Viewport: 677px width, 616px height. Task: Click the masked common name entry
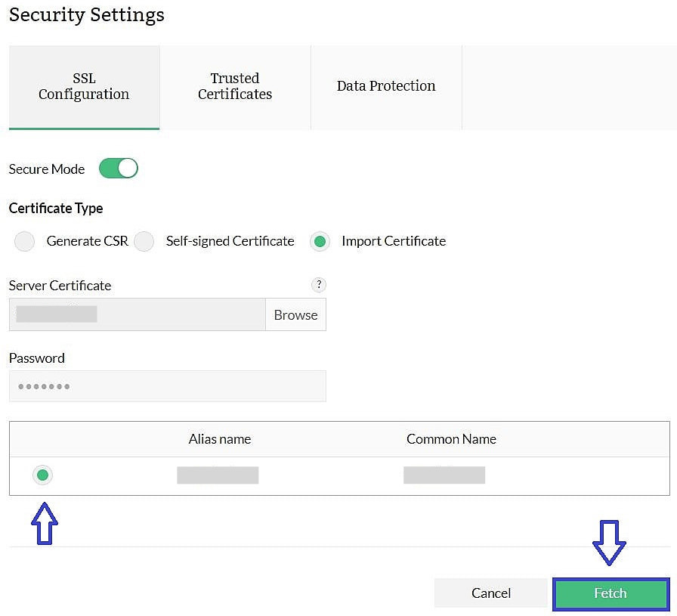point(444,475)
